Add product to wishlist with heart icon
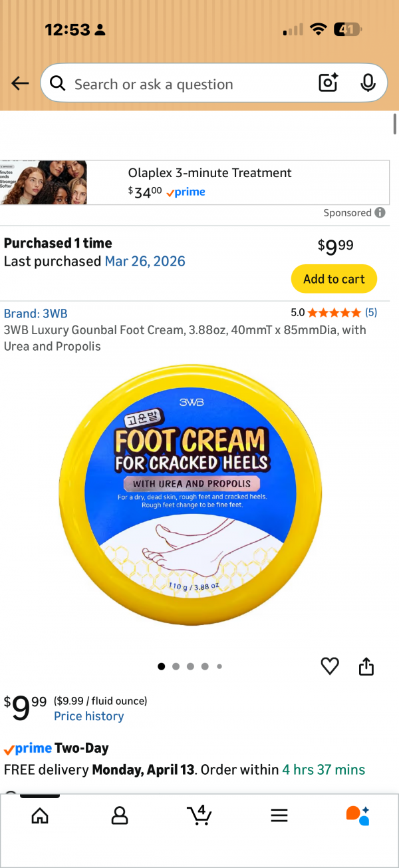Screen dimensions: 399x868 pos(330,666)
